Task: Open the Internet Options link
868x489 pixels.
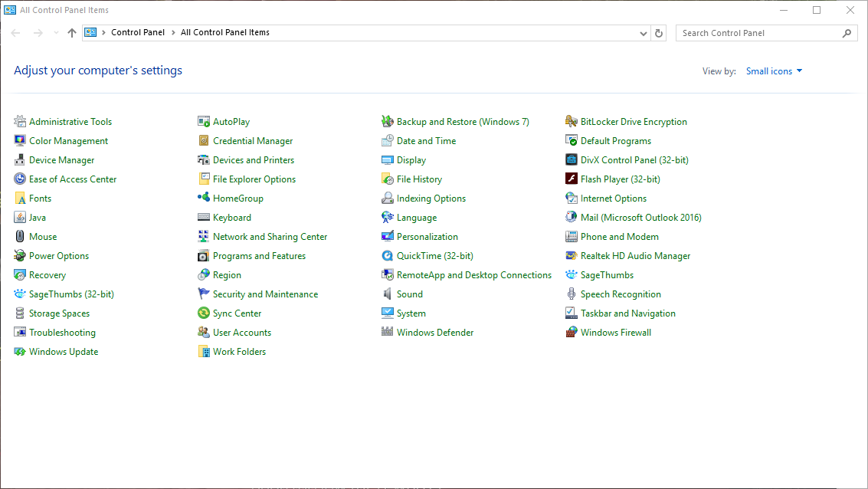Action: (x=614, y=199)
